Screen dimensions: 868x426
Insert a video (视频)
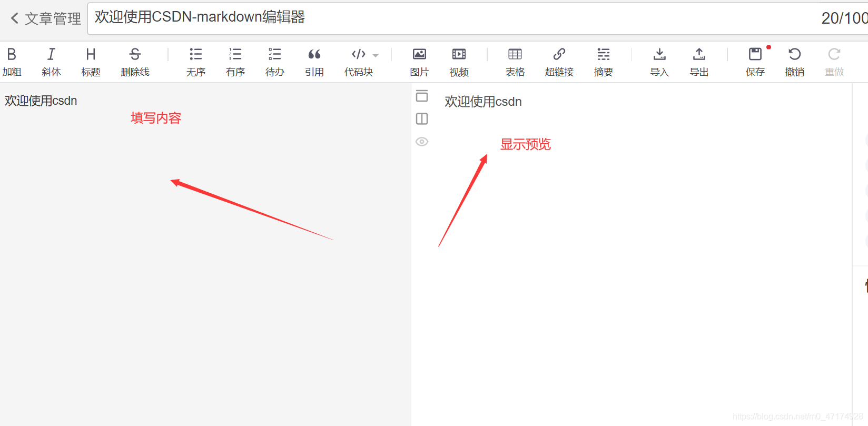pyautogui.click(x=459, y=62)
